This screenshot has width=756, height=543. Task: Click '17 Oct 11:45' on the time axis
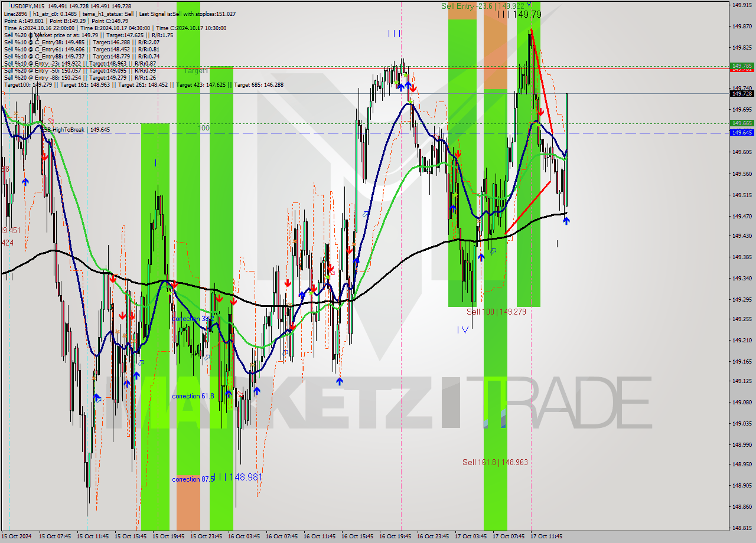[545, 537]
